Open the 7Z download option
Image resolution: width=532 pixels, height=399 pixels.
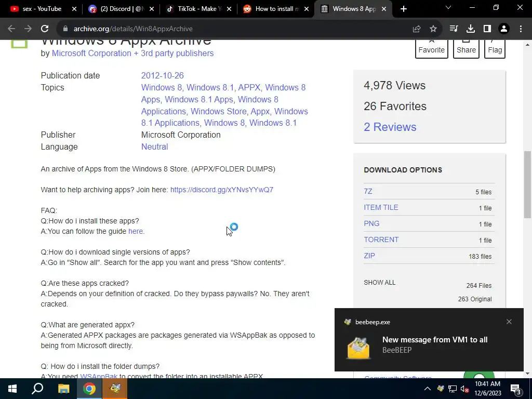point(368,191)
